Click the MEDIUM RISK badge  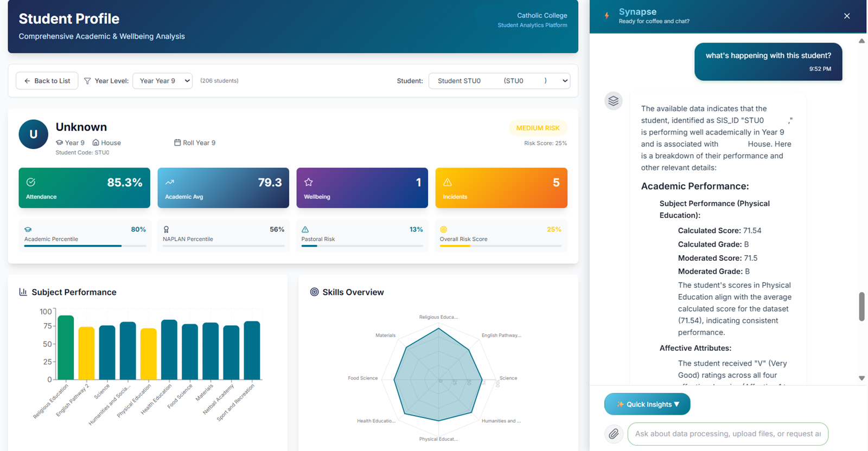538,128
